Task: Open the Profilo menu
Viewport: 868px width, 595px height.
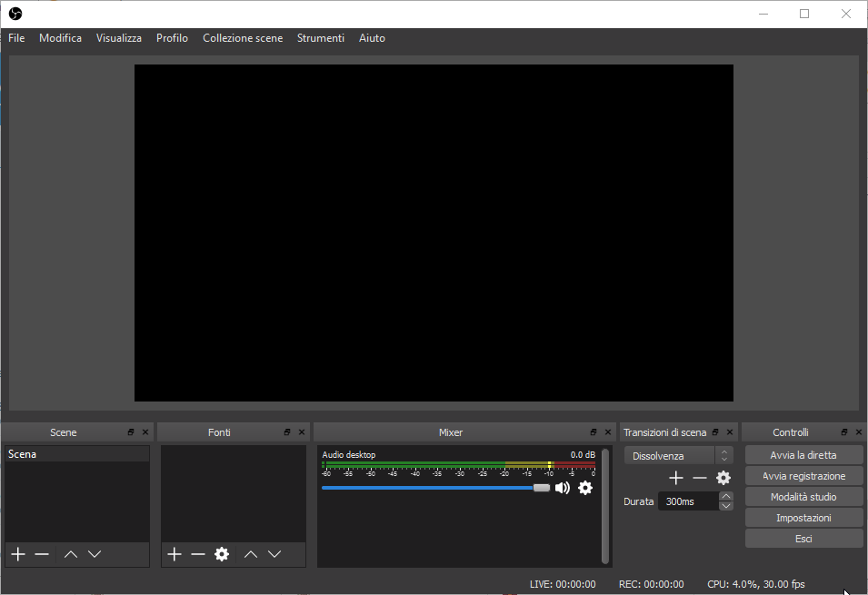Action: point(172,38)
